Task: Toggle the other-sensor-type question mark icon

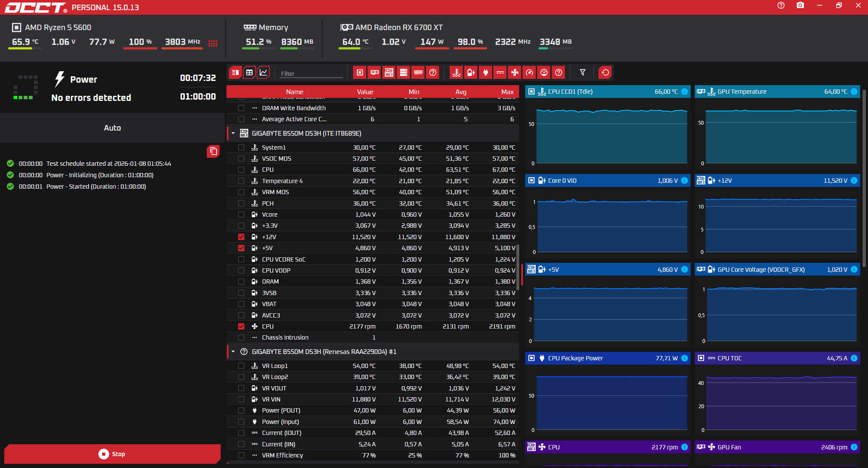Action: tap(559, 72)
